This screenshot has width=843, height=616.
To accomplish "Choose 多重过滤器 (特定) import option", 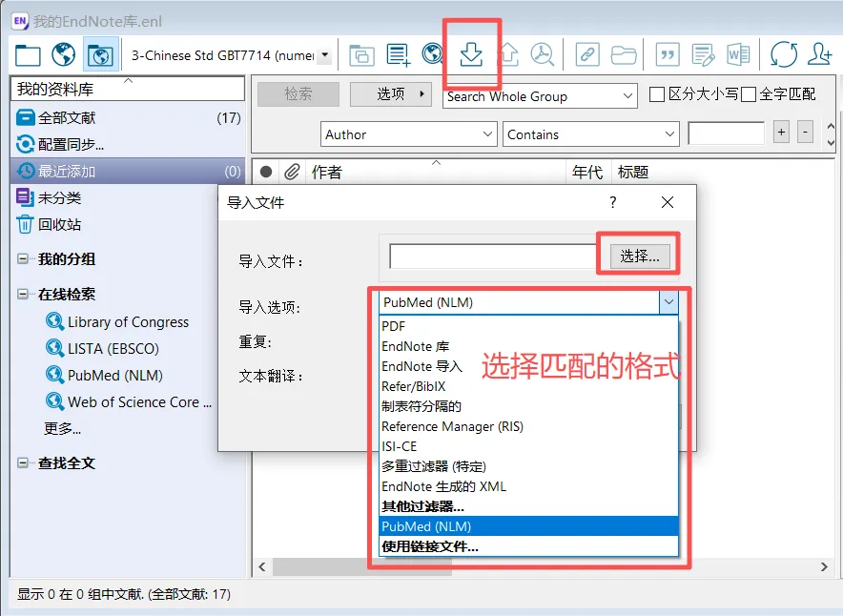I will [528, 466].
